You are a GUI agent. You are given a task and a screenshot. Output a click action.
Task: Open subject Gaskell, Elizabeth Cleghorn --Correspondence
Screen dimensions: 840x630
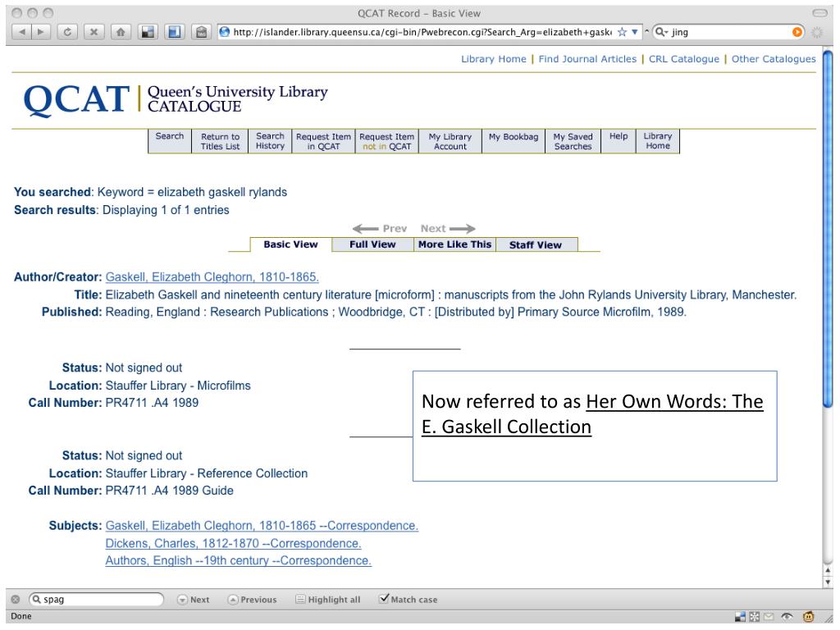[262, 526]
